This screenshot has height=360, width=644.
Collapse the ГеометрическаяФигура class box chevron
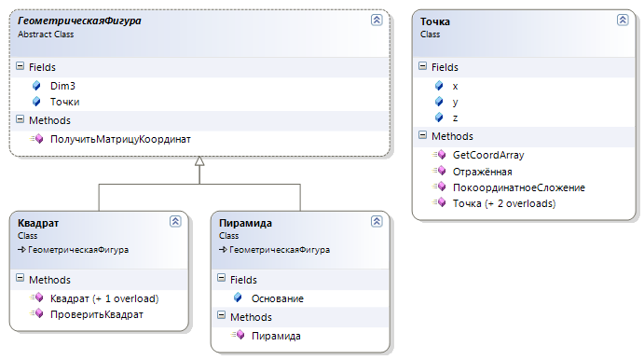pos(377,20)
